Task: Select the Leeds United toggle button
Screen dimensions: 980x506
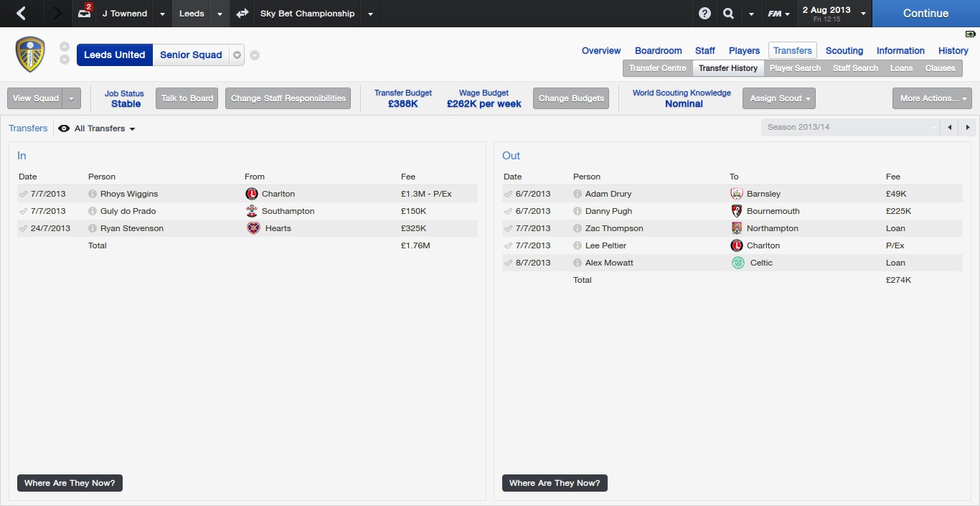Action: 114,55
